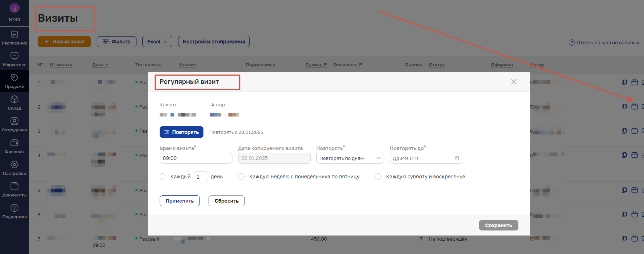This screenshot has width=644, height=254.
Task: Open Ответы на частые вопросы link
Action: point(604,43)
